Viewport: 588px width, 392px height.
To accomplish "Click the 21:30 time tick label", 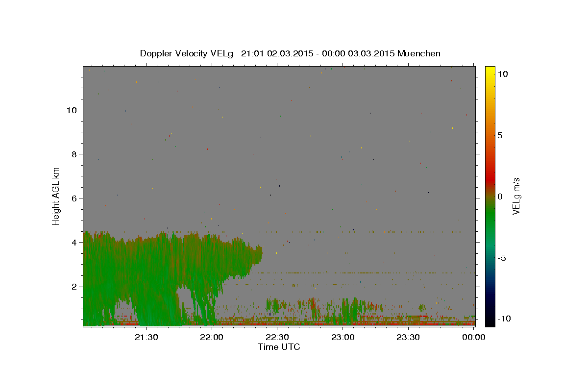I will point(146,337).
